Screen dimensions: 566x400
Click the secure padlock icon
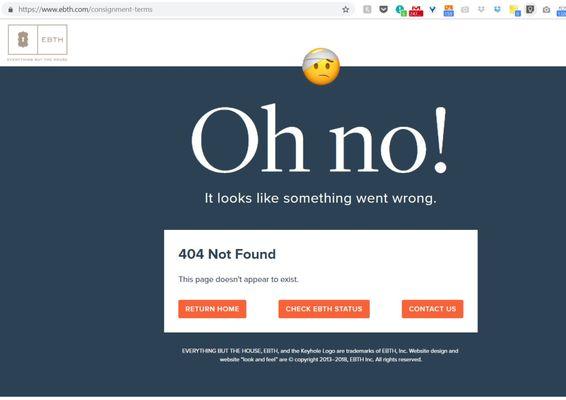(10, 9)
